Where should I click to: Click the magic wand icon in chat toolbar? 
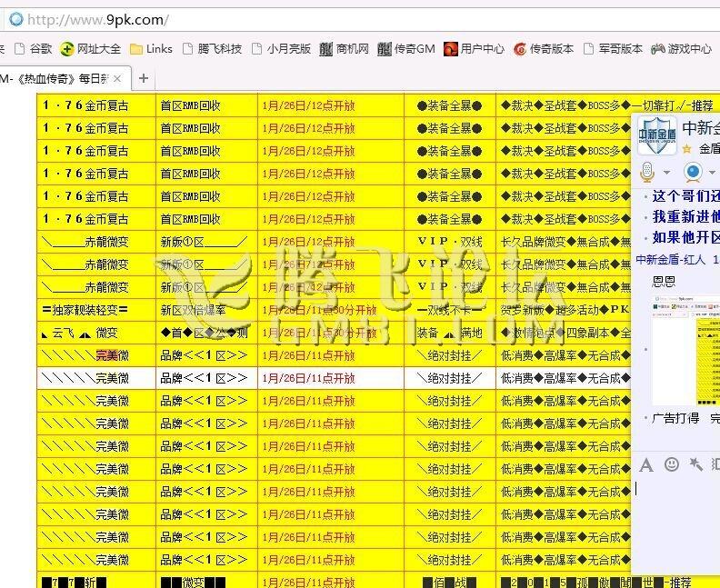pyautogui.click(x=695, y=464)
